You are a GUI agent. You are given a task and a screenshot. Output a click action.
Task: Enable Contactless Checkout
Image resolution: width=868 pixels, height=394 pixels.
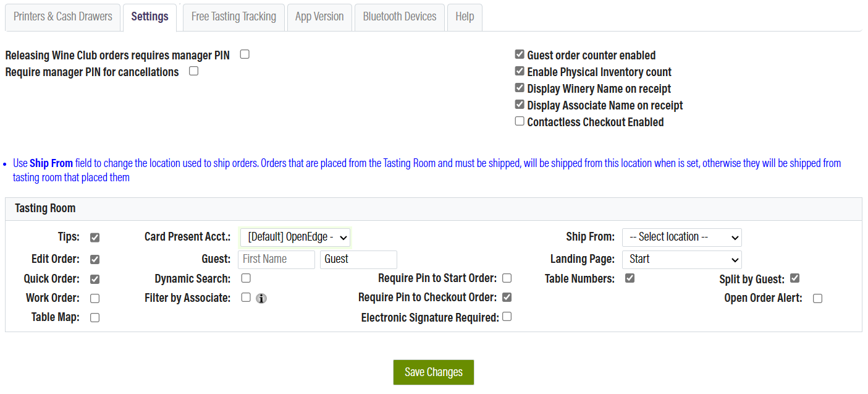coord(519,121)
